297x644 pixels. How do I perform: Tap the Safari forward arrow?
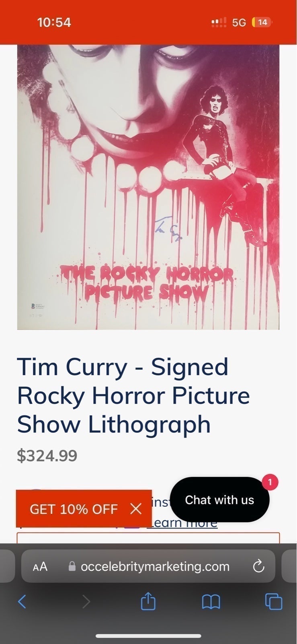click(86, 602)
